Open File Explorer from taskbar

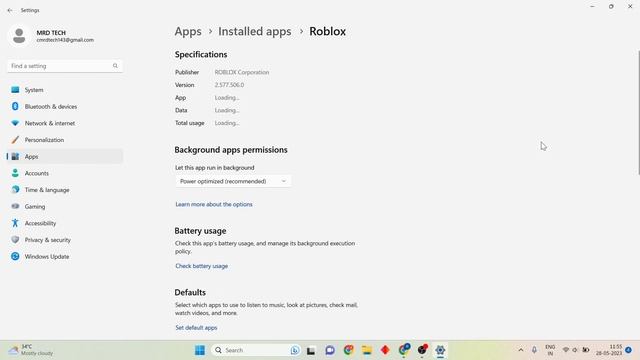point(367,350)
